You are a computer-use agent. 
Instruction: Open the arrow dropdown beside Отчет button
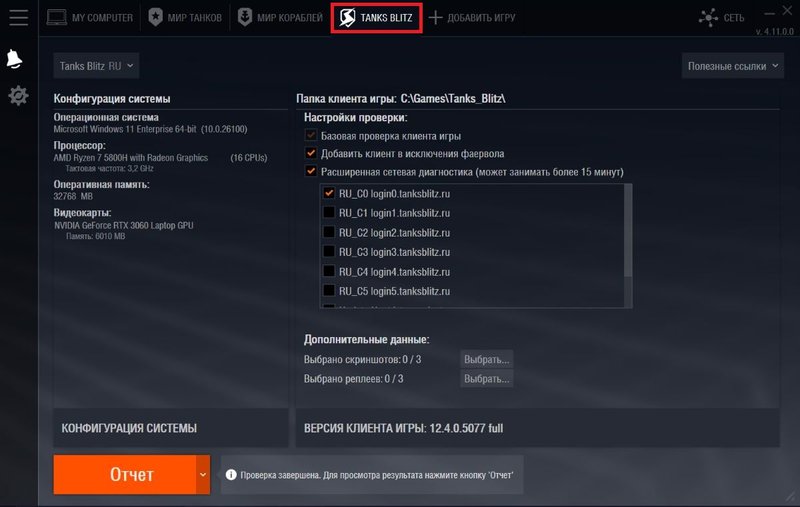pos(203,474)
